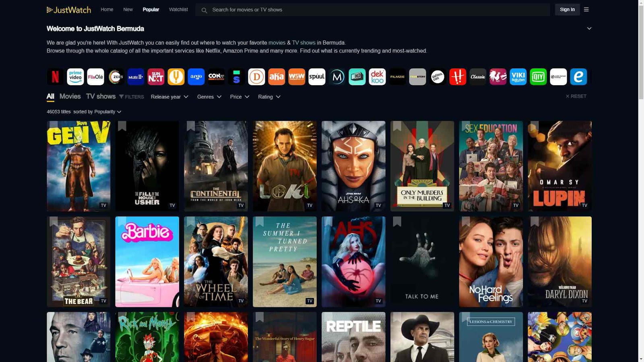Select the Netflix provider icon
644x362 pixels.
click(55, 77)
